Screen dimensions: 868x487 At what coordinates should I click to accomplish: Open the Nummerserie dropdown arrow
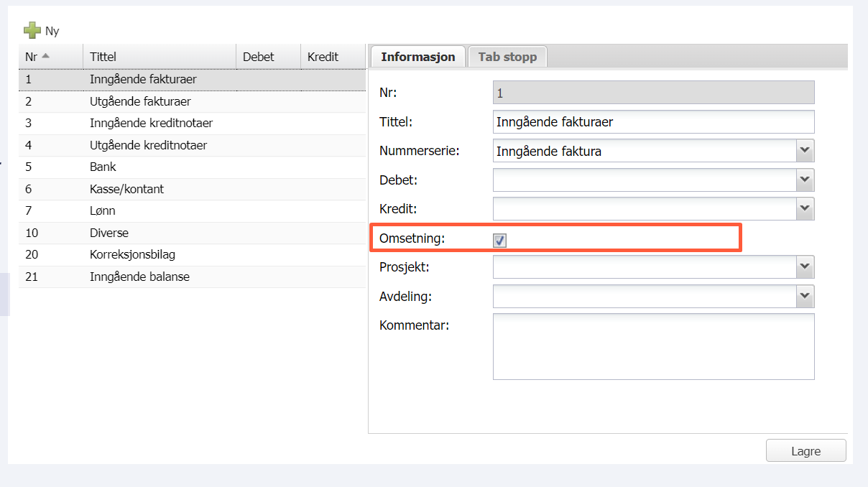pos(805,151)
